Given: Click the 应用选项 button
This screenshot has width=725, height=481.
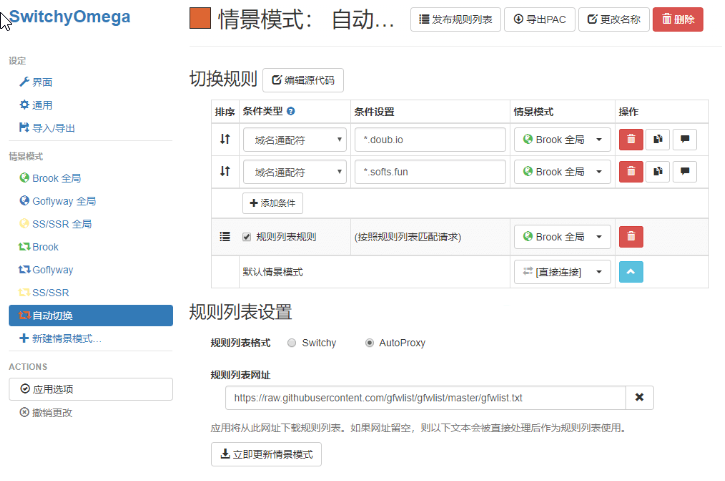Looking at the screenshot, I should coord(91,389).
